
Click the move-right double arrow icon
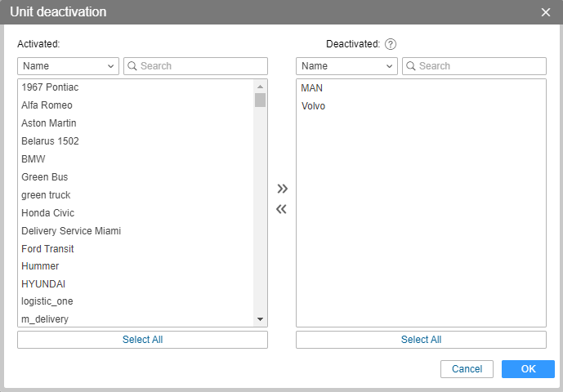click(282, 189)
